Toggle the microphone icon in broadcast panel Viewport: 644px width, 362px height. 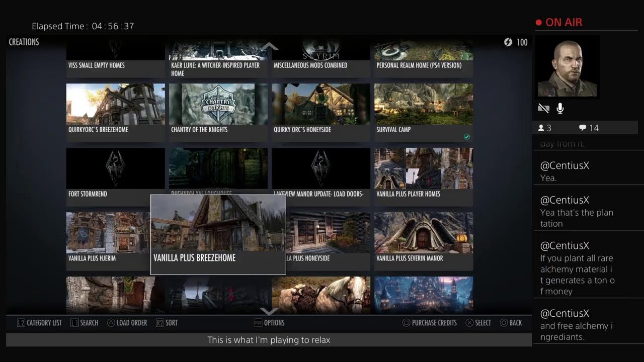(x=559, y=108)
